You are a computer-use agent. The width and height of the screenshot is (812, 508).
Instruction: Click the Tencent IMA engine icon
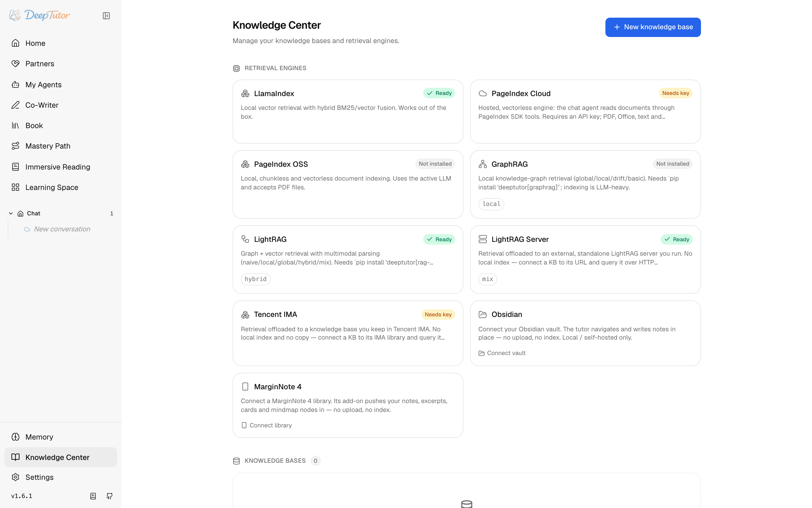coord(245,314)
